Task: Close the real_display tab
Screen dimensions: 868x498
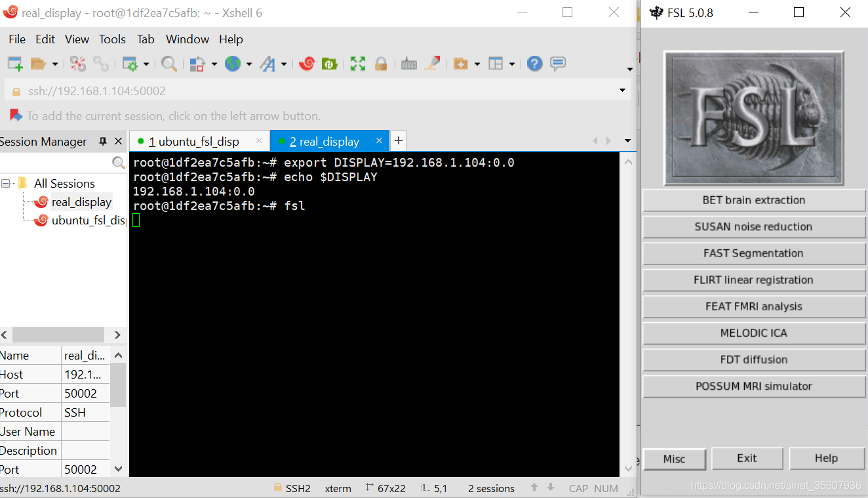Action: pos(379,140)
